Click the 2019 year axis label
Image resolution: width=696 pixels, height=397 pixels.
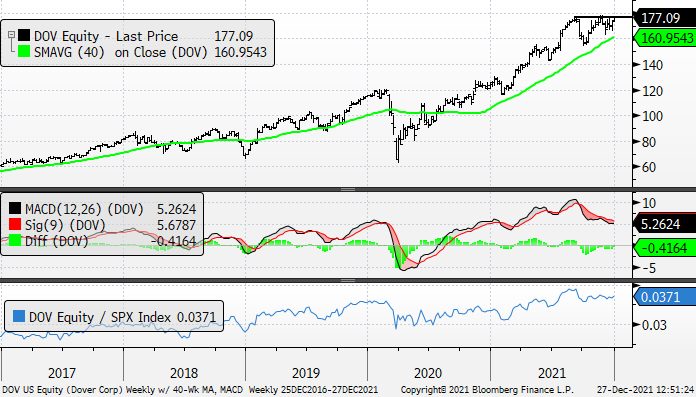pyautogui.click(x=306, y=373)
